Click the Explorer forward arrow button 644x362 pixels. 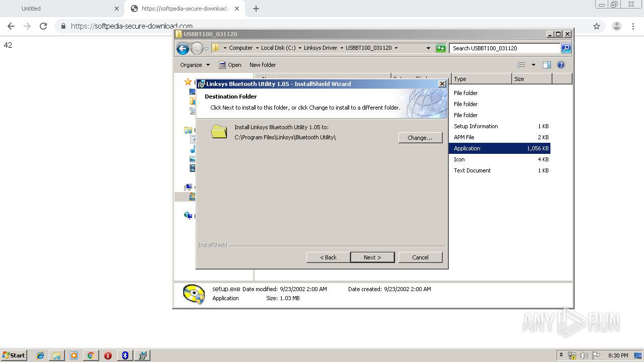click(x=197, y=48)
